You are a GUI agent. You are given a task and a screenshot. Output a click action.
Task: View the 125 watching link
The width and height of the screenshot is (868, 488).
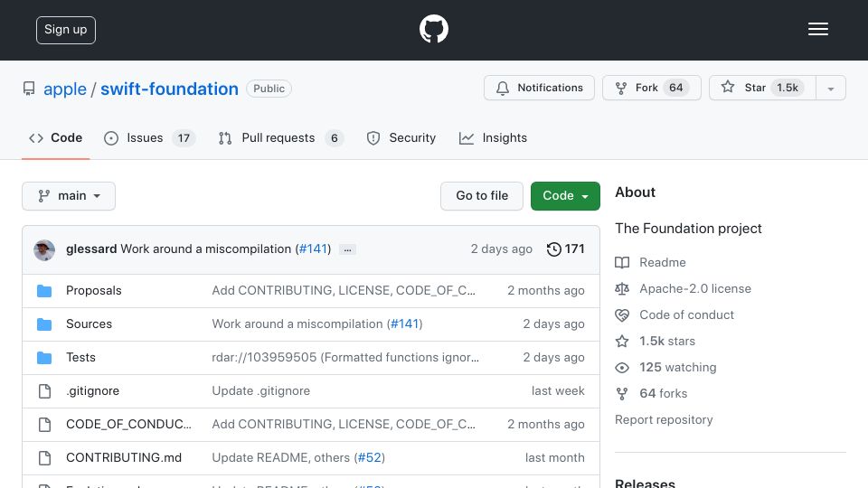click(x=677, y=368)
